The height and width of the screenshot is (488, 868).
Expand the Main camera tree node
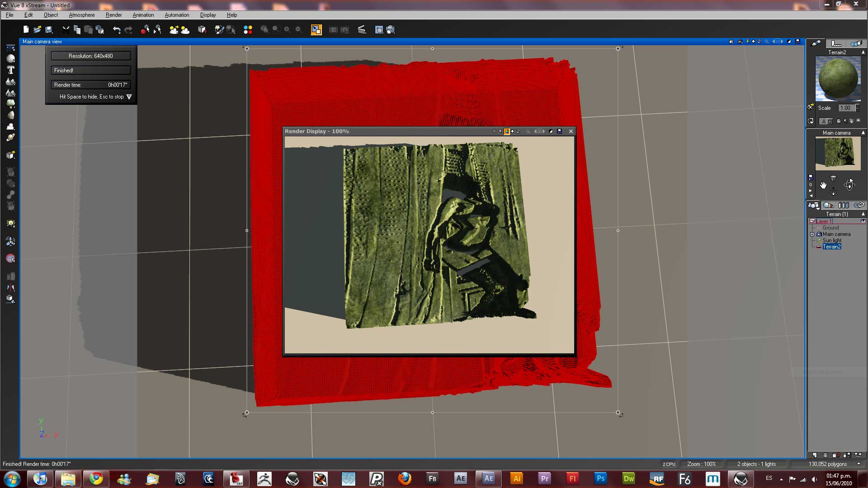tap(812, 234)
